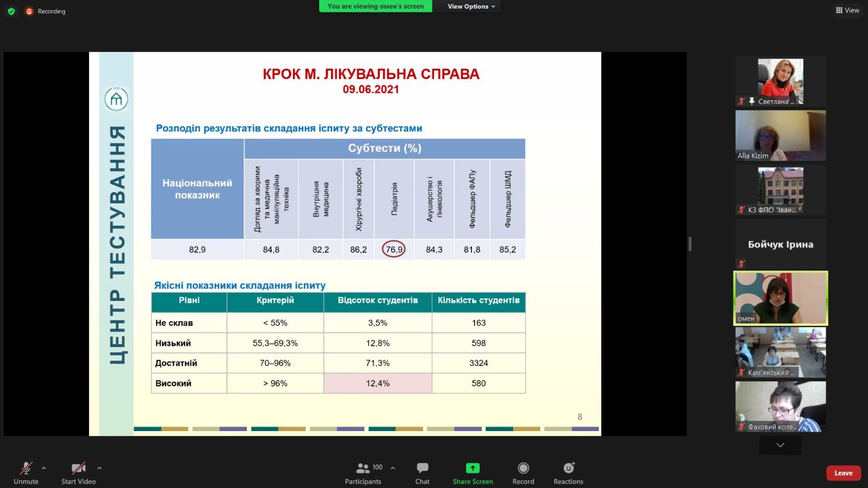This screenshot has width=868, height=488.
Task: Click the green encryption shield icon
Action: [x=11, y=11]
